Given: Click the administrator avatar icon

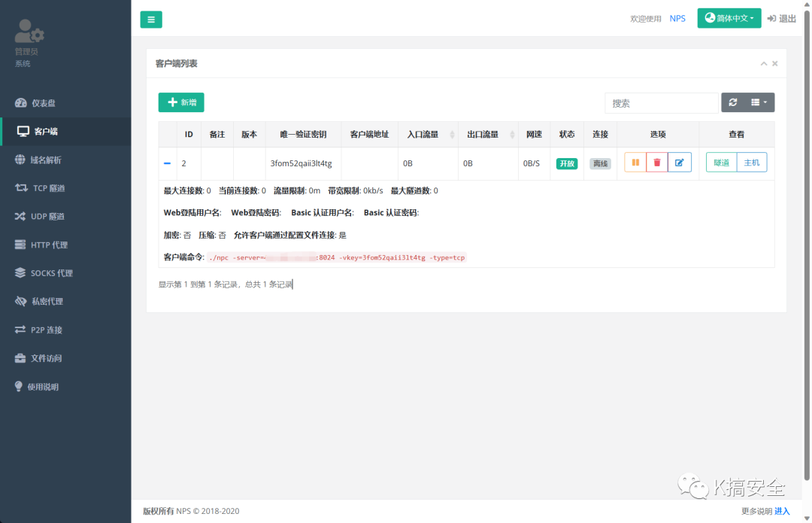Looking at the screenshot, I should click(29, 32).
